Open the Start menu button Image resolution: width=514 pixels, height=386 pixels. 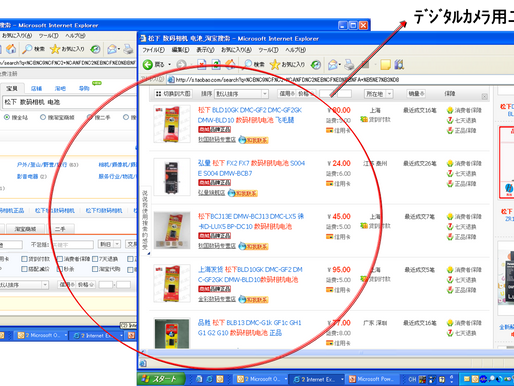pos(161,379)
